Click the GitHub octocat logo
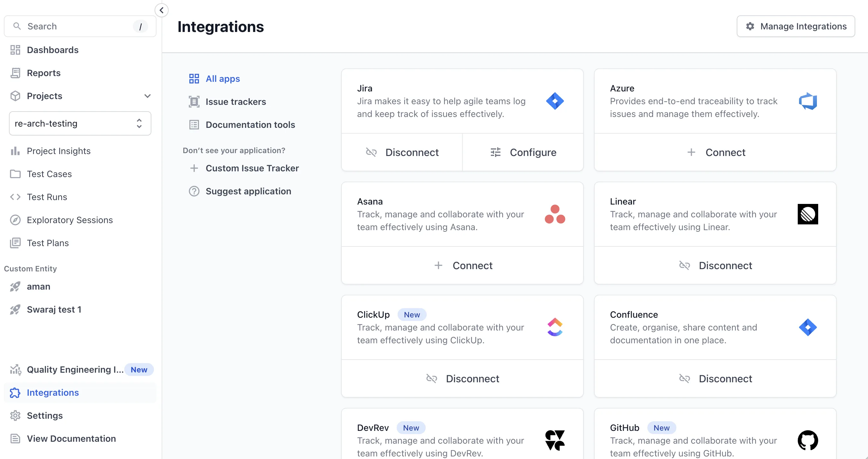Image resolution: width=868 pixels, height=459 pixels. (x=808, y=440)
